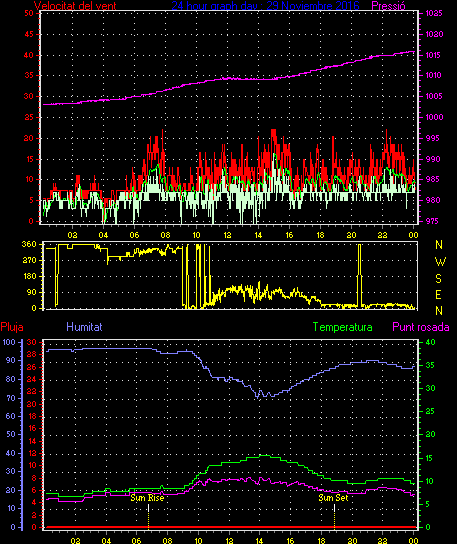Click the 1015 pressure axis value
The image size is (457, 544).
point(434,55)
